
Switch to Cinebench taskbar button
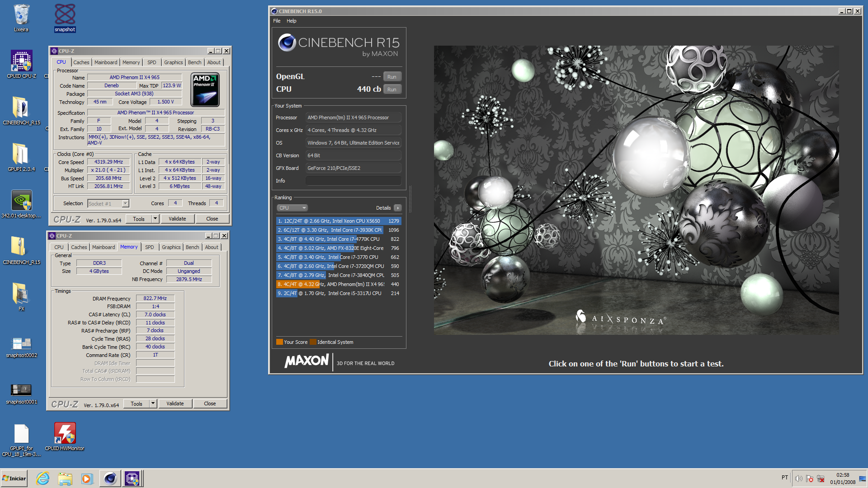click(110, 479)
